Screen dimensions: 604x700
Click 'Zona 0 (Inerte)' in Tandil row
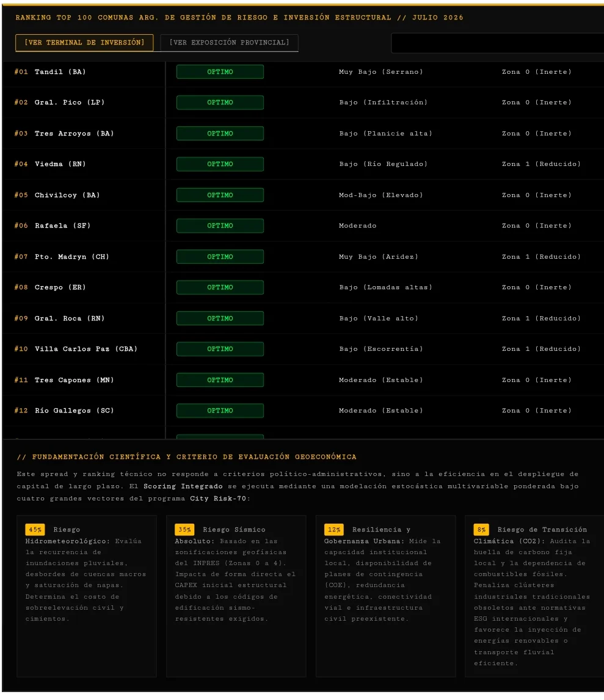tap(537, 72)
